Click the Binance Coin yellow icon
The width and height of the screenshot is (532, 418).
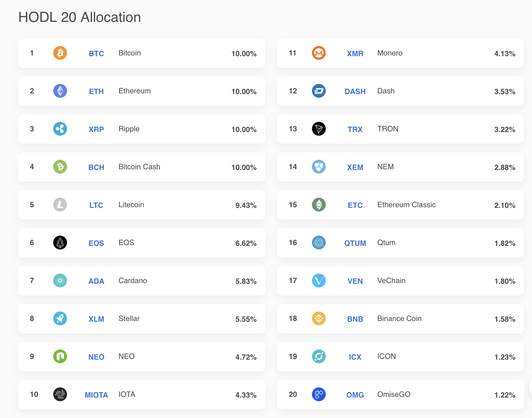(x=319, y=318)
